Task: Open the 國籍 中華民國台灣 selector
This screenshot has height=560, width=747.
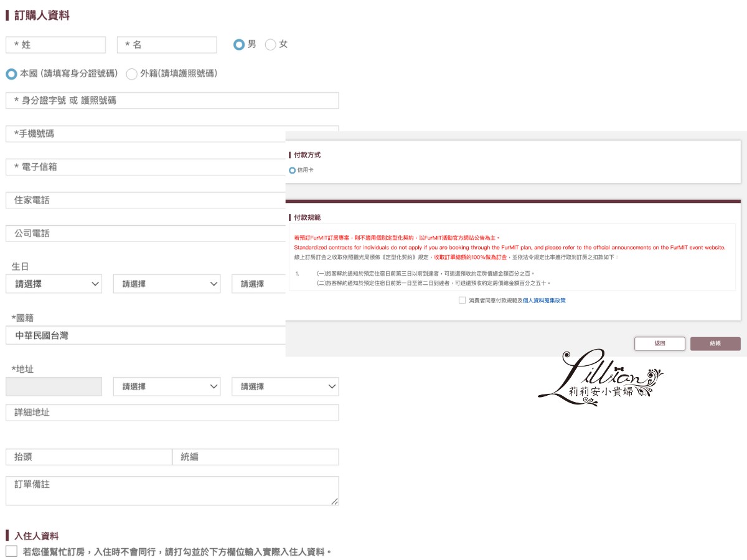Action: pyautogui.click(x=146, y=335)
